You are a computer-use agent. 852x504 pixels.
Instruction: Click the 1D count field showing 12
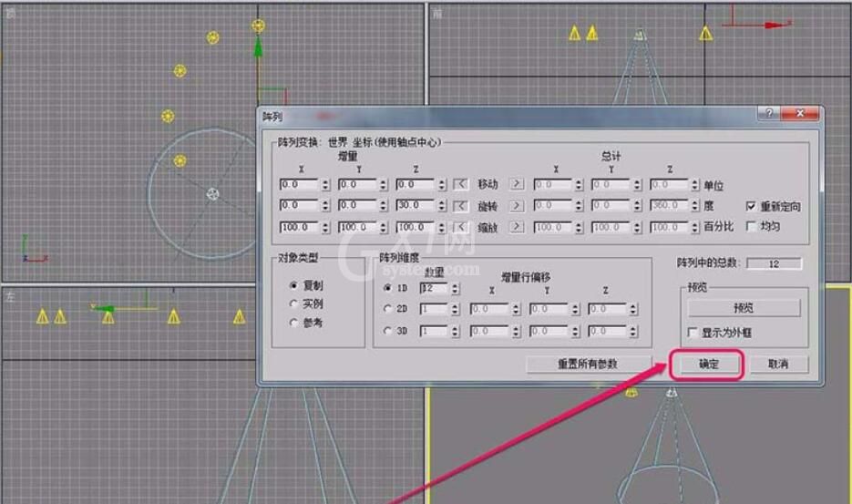tap(434, 288)
